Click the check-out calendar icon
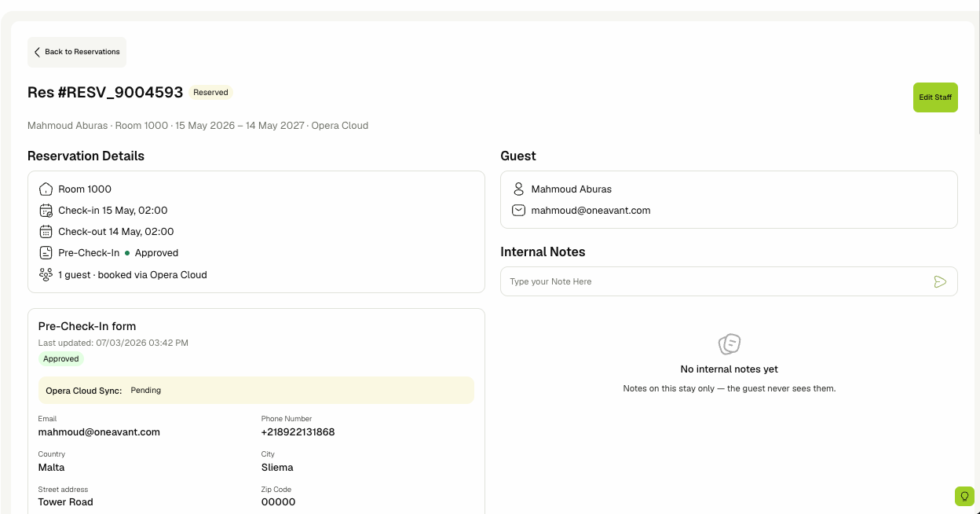The image size is (980, 514). pyautogui.click(x=46, y=232)
